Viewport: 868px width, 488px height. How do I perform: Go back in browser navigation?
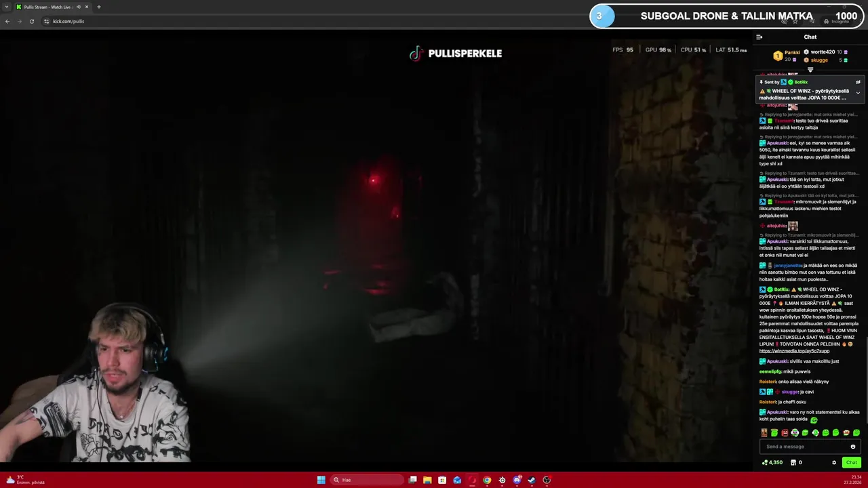pos(7,21)
